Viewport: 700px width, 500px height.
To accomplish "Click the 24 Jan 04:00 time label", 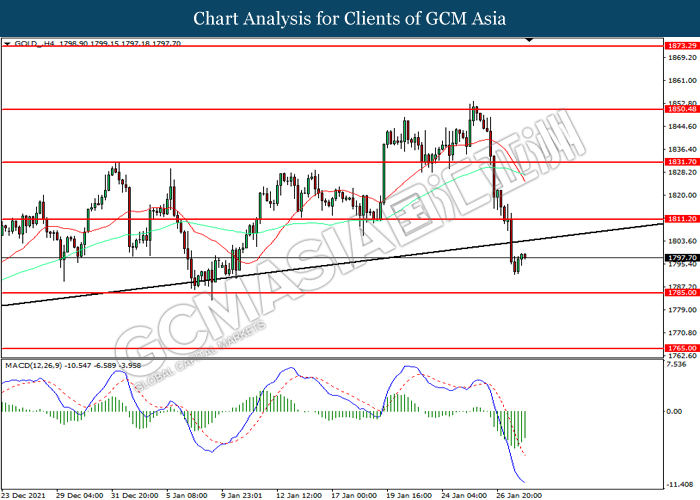I will click(464, 495).
